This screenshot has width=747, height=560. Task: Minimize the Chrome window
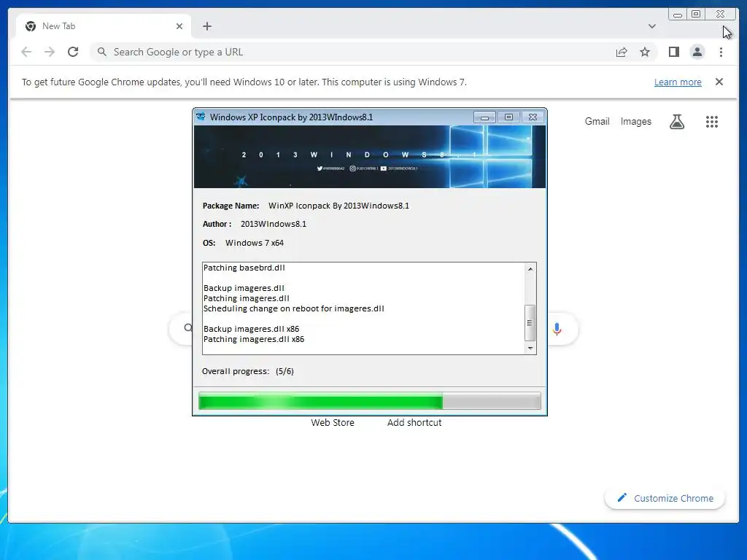[x=678, y=15]
